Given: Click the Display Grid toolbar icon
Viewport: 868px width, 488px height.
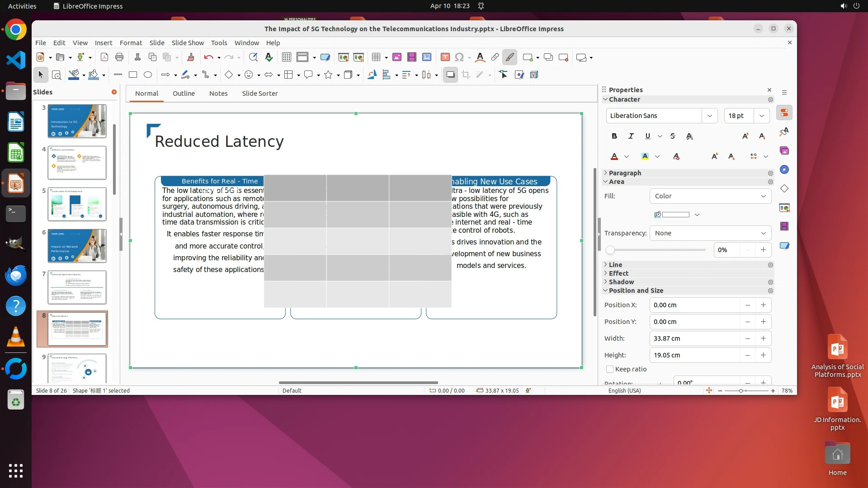Looking at the screenshot, I should 286,57.
